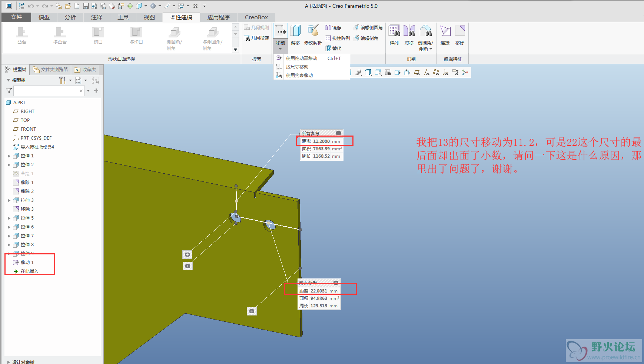Click the View Manager camera icon in graphics toolbar
Viewport: 644px width, 364px height.
[388, 73]
